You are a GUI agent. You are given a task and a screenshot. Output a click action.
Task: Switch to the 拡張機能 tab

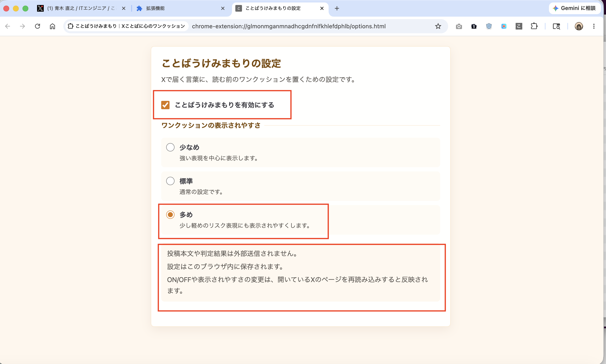click(x=181, y=8)
